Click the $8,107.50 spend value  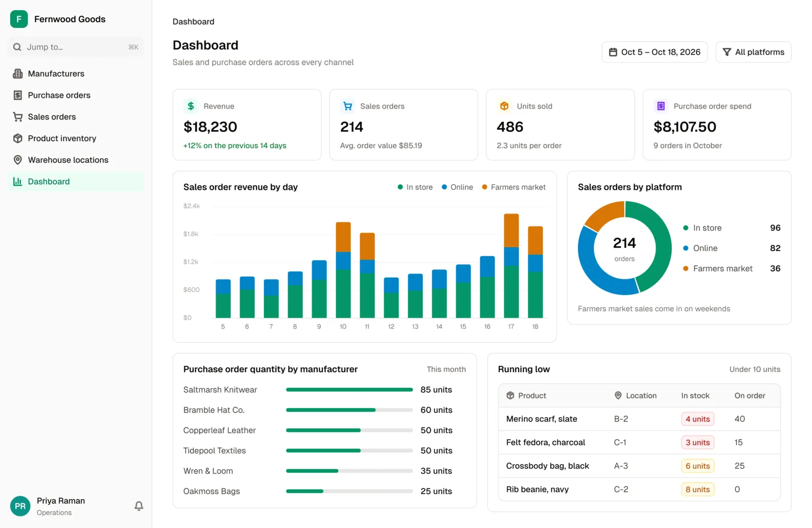(x=685, y=127)
